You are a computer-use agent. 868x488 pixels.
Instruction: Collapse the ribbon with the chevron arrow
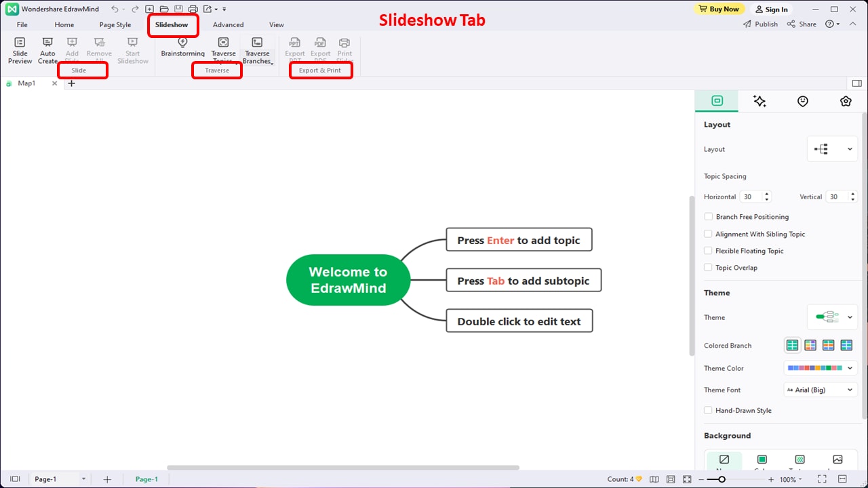[852, 24]
